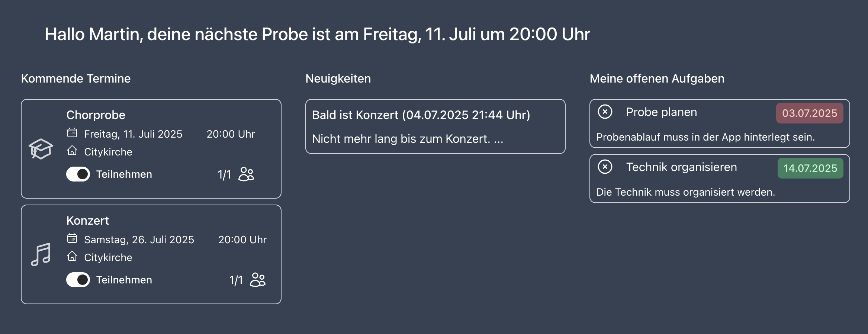Screen dimensions: 868x334
Task: Expand the truncated news text 'Nicht mehr lang'
Action: tap(408, 139)
